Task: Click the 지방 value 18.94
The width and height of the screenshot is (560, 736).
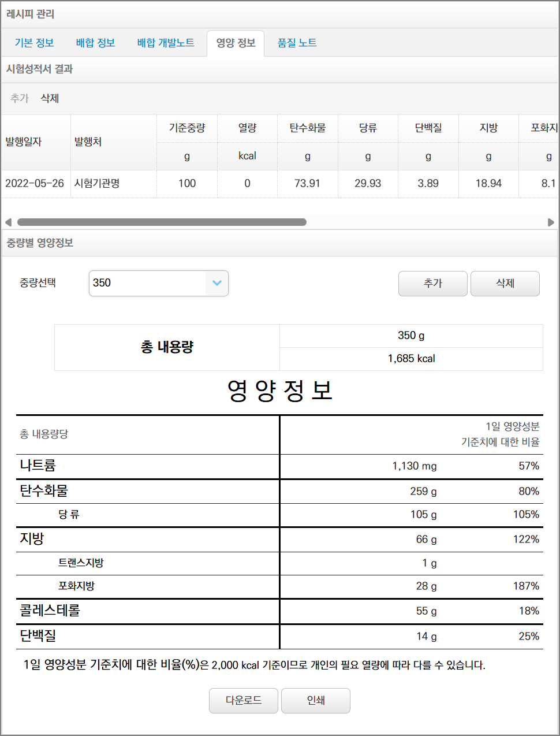Action: click(488, 184)
